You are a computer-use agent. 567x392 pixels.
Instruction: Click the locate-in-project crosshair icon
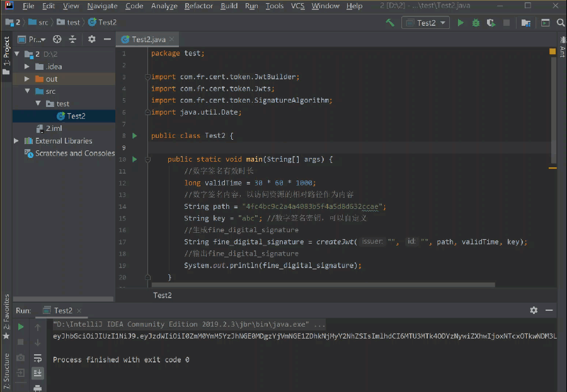point(58,40)
